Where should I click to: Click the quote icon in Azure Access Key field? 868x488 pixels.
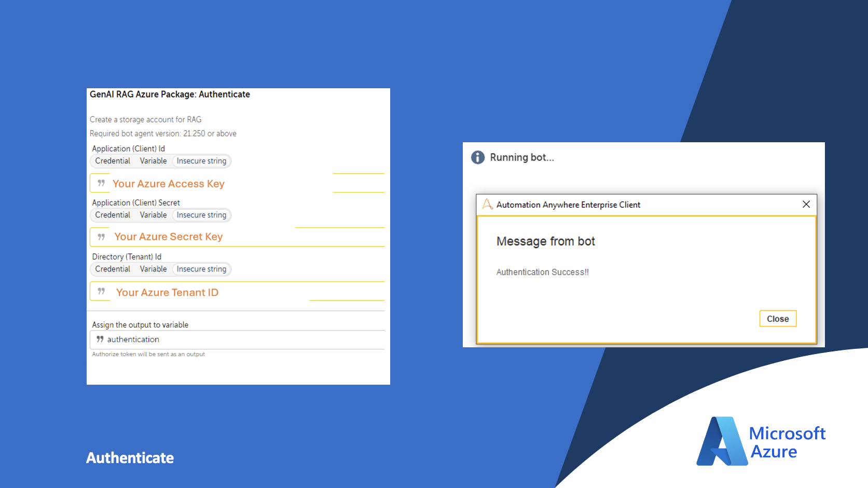[101, 183]
